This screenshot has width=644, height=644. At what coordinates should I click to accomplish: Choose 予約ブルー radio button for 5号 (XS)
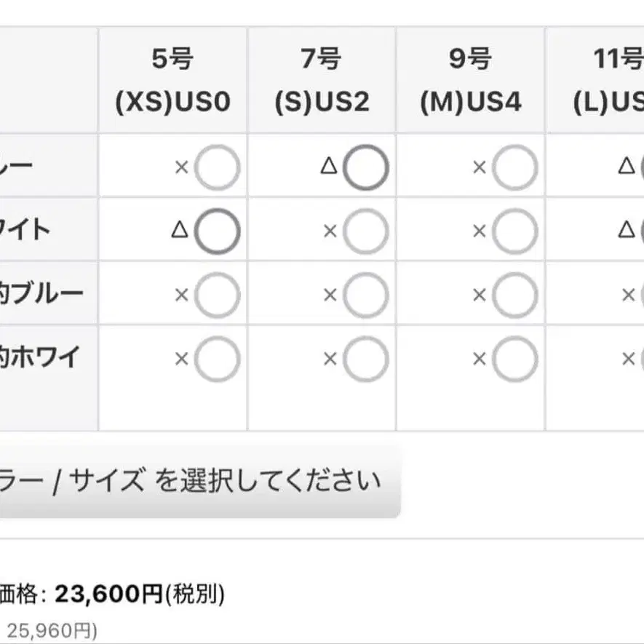[217, 295]
